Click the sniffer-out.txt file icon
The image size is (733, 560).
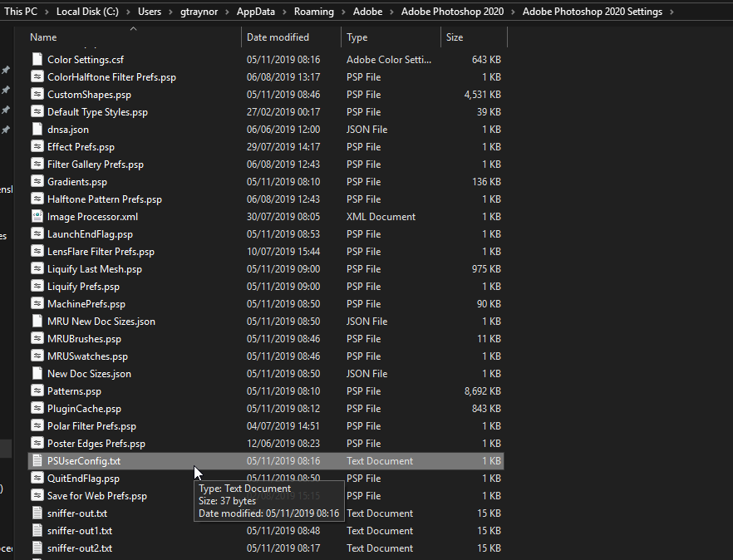pos(37,513)
